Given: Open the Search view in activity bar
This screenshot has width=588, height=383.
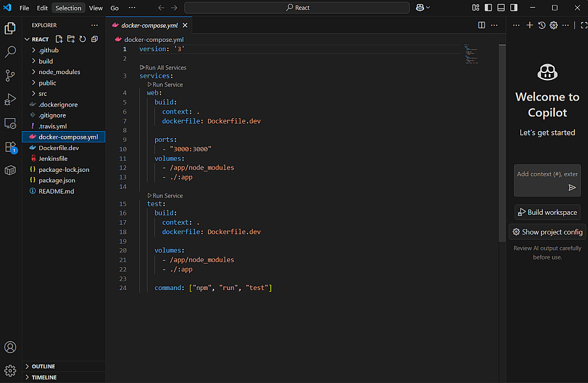Looking at the screenshot, I should point(10,52).
